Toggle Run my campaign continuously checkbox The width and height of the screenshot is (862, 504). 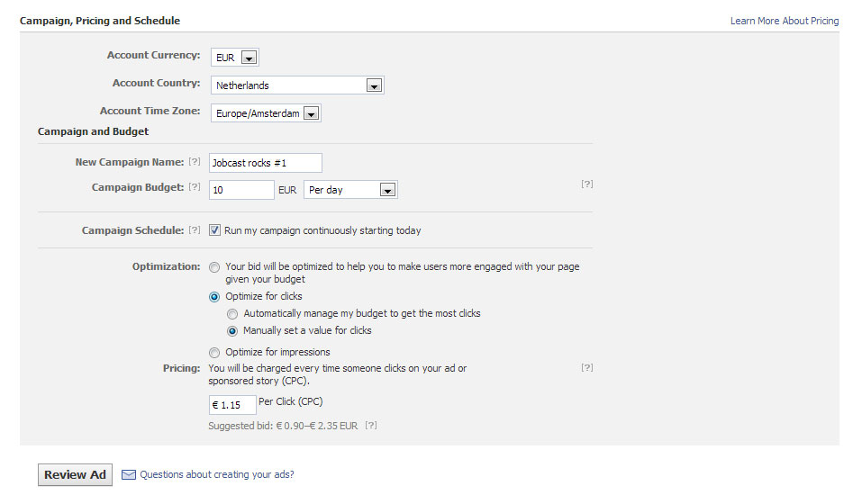click(x=214, y=230)
